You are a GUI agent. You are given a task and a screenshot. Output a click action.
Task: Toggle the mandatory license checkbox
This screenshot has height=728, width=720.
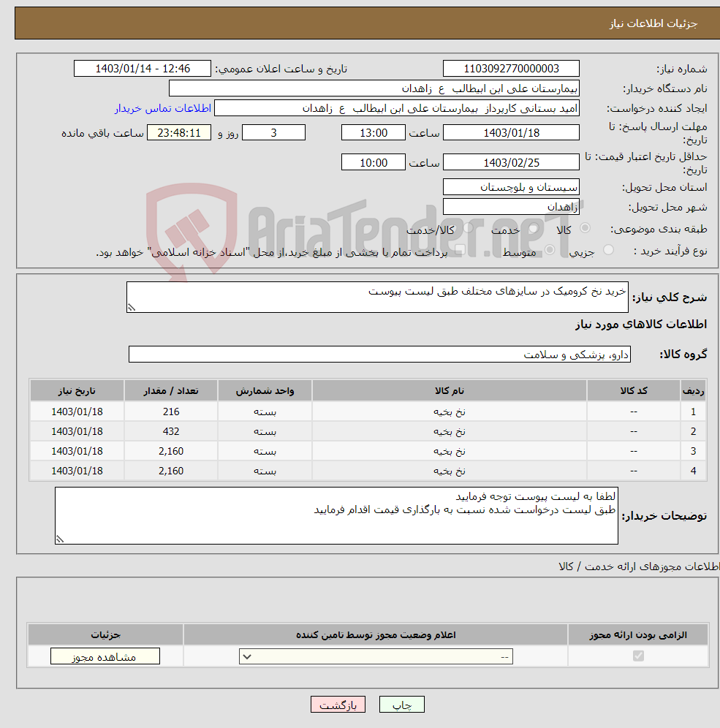click(x=638, y=656)
